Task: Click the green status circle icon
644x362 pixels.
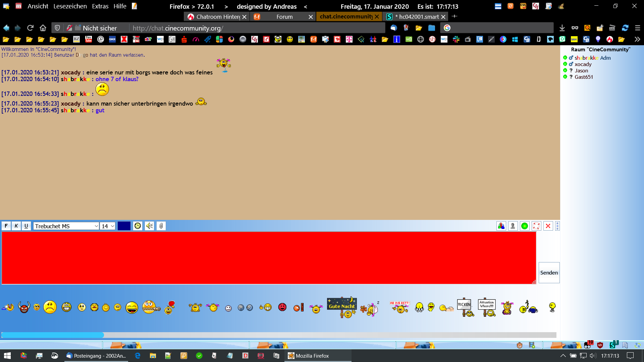Action: coord(525,226)
